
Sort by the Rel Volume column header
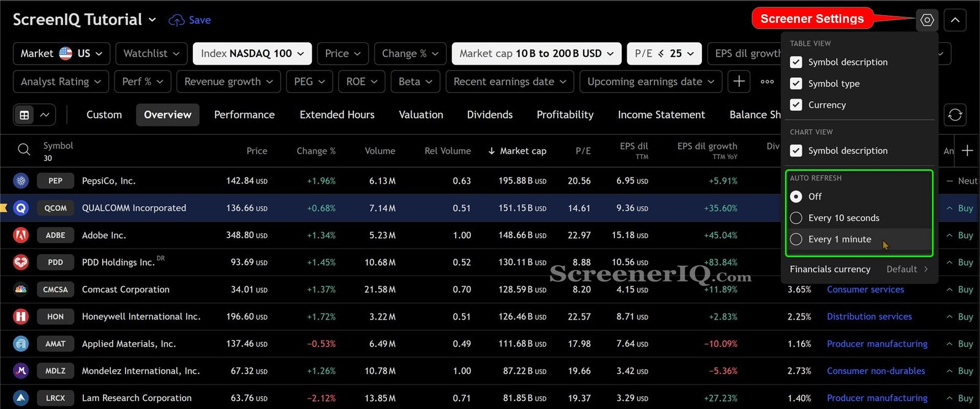click(448, 151)
